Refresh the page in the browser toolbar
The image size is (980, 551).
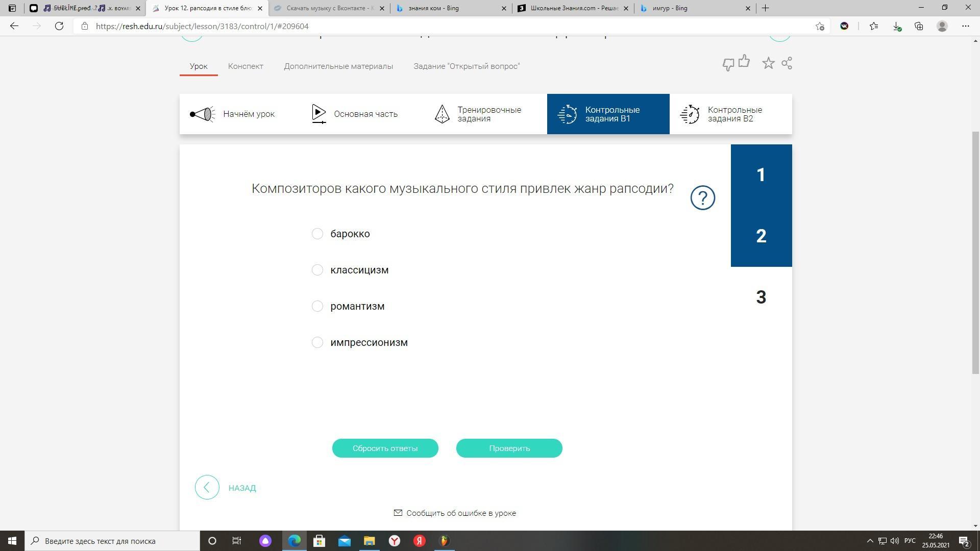[59, 26]
